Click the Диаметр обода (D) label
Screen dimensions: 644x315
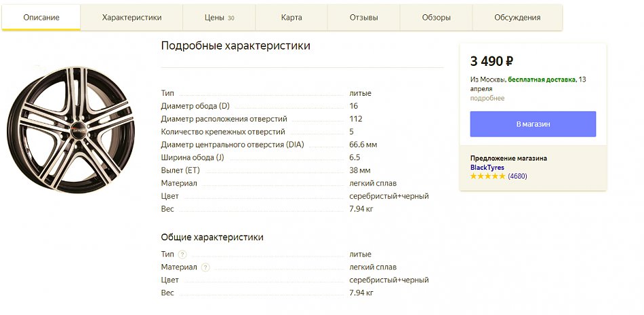tap(195, 106)
